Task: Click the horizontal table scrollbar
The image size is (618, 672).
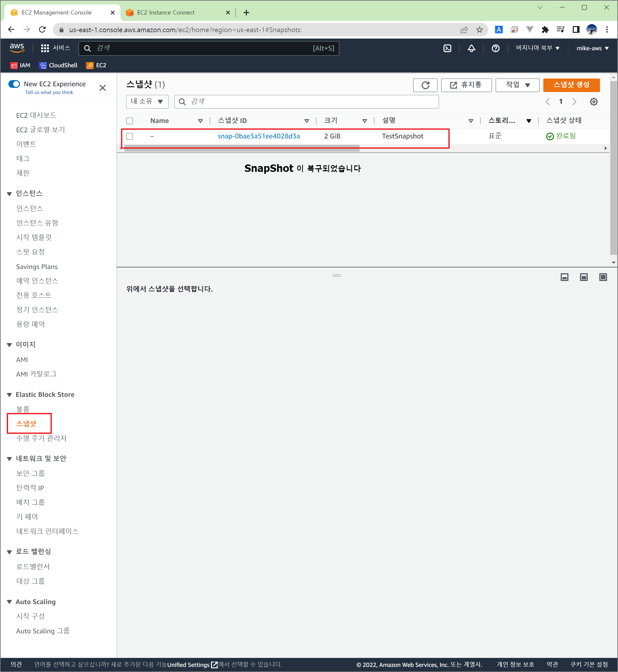Action: tap(242, 148)
